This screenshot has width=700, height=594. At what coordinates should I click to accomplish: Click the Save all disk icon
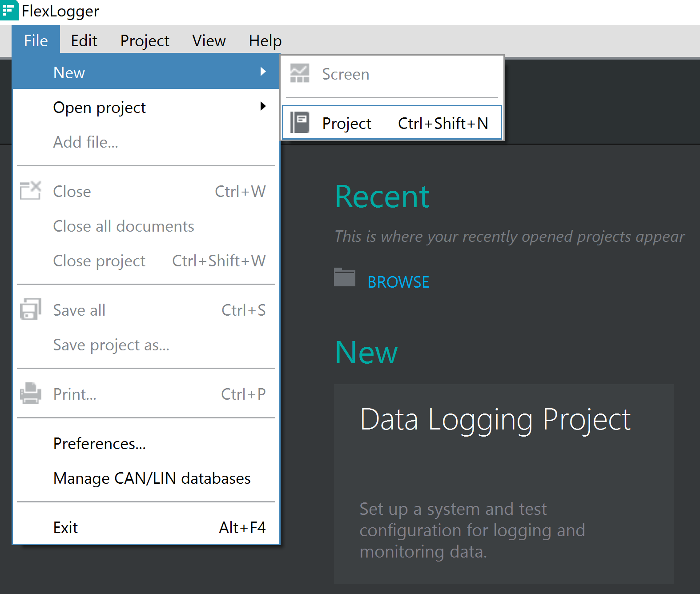tap(31, 309)
